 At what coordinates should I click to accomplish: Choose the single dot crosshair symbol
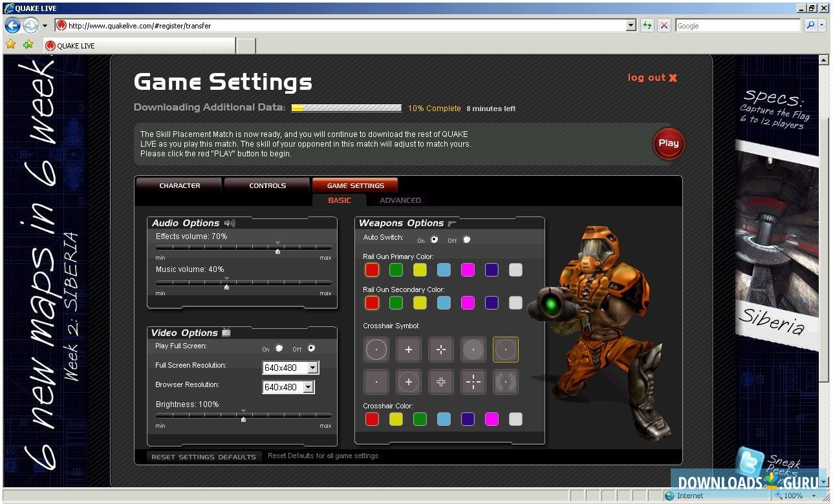376,382
